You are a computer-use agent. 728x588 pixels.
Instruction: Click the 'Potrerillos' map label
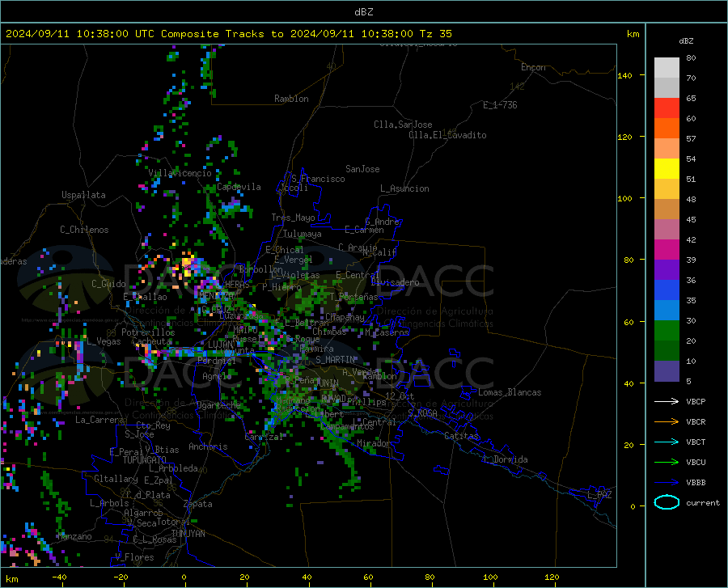[148, 332]
